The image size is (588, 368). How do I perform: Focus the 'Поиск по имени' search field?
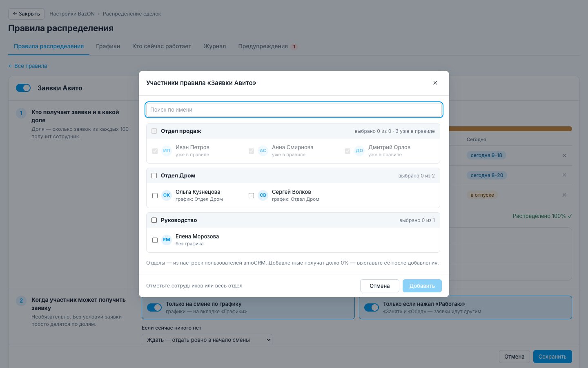coord(294,110)
